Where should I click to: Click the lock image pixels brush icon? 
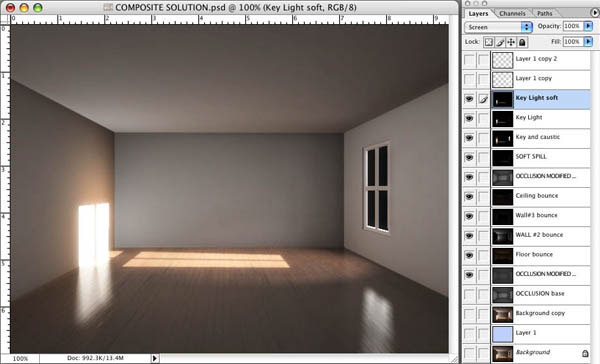500,42
